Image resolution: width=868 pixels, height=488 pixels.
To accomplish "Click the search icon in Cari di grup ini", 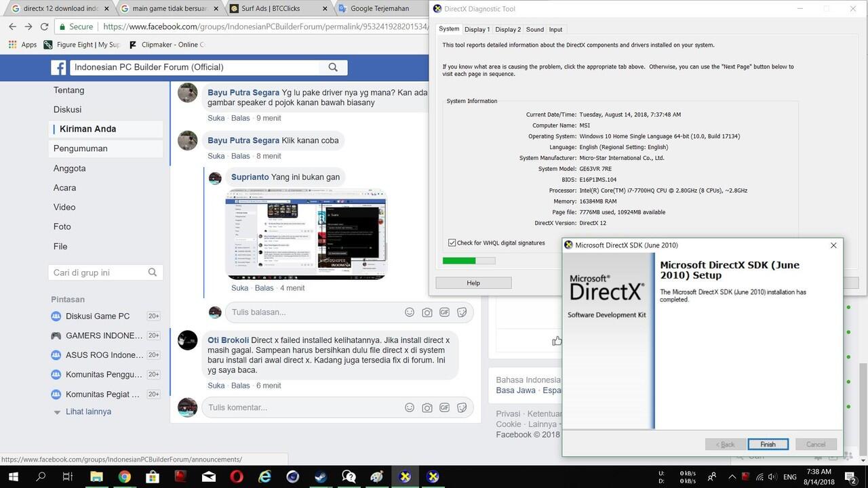I will (x=153, y=272).
